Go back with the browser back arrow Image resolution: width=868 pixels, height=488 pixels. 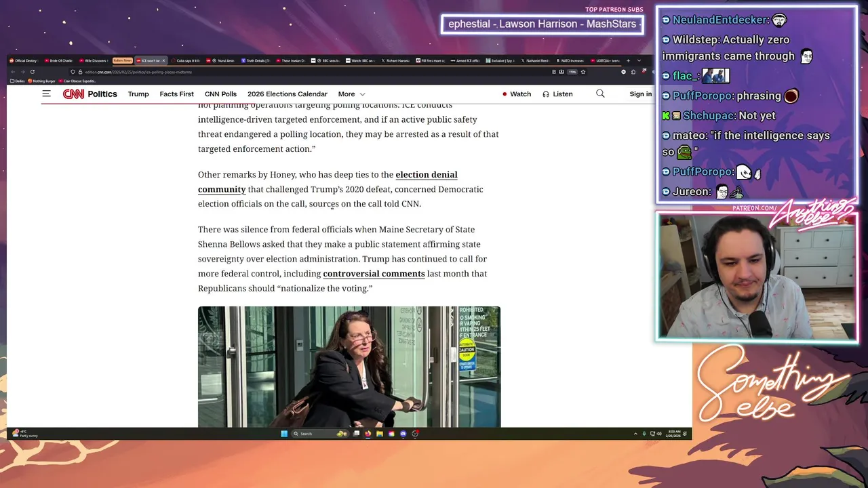click(x=13, y=72)
